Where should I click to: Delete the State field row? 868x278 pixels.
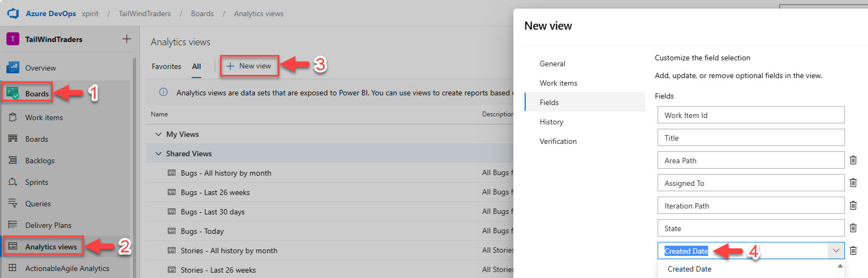coord(853,228)
